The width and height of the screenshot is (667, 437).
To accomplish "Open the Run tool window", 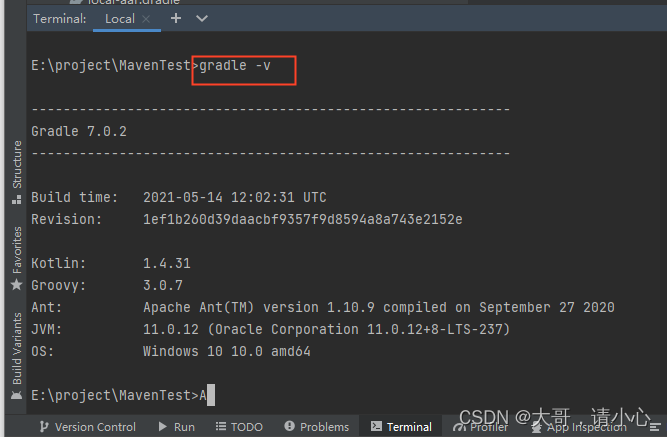I will [x=177, y=427].
